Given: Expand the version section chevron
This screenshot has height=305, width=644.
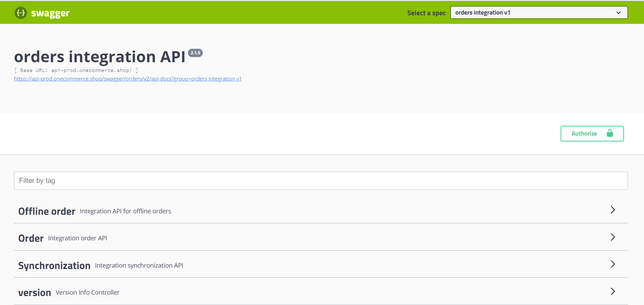Looking at the screenshot, I should (x=613, y=292).
